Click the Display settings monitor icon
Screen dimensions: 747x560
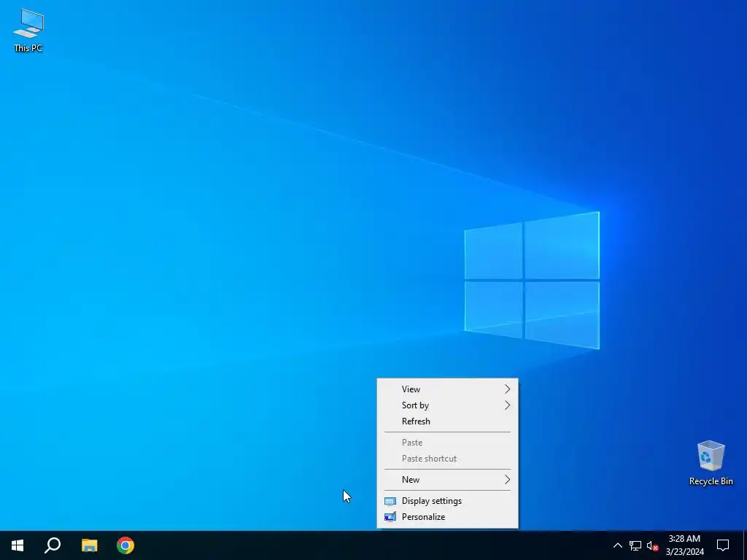coord(390,501)
